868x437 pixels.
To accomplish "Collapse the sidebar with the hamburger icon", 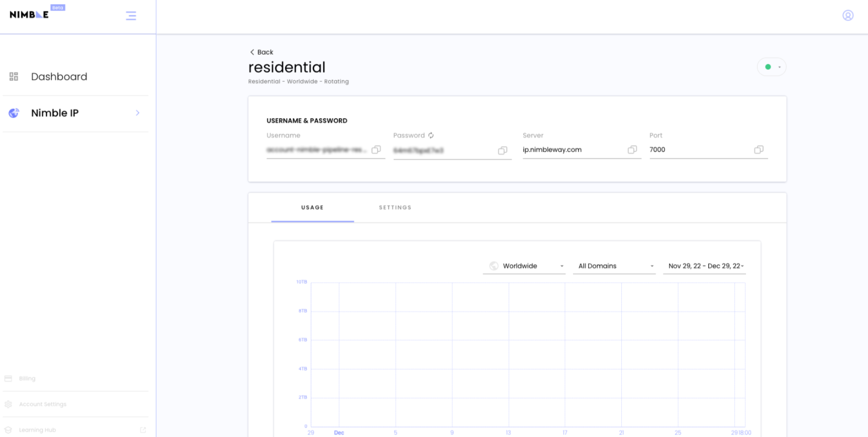I will pos(131,16).
